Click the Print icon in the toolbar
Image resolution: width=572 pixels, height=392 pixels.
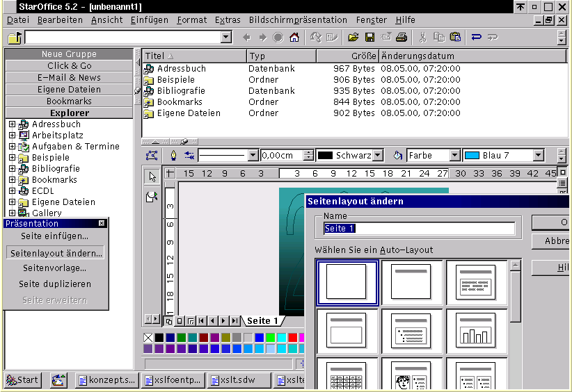[x=402, y=38]
